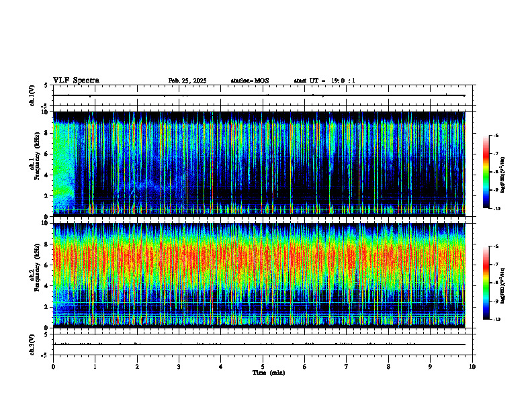
Task: Click time axis tick label '8'
Action: pos(388,367)
